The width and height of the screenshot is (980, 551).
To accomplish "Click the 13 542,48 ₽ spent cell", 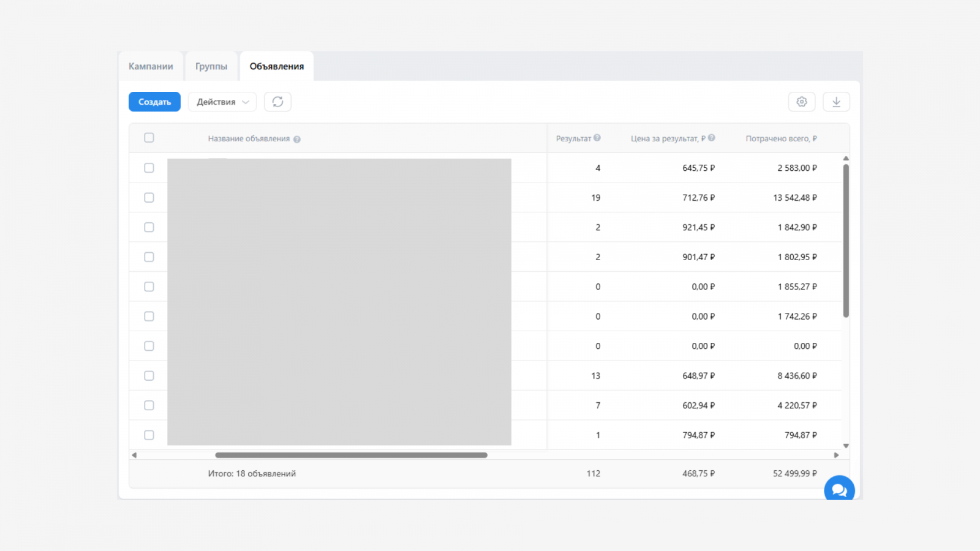I will click(795, 198).
